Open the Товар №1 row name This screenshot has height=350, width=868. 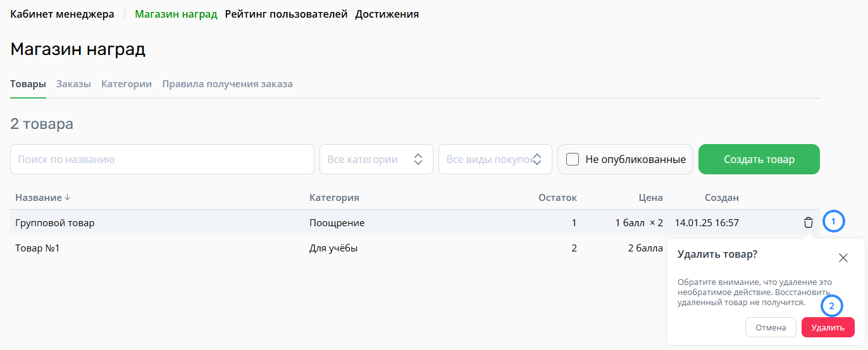(37, 248)
